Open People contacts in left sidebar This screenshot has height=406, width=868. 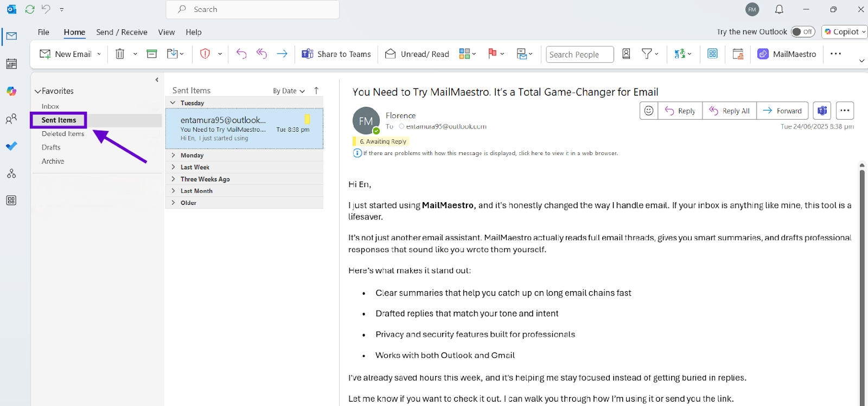click(x=11, y=119)
